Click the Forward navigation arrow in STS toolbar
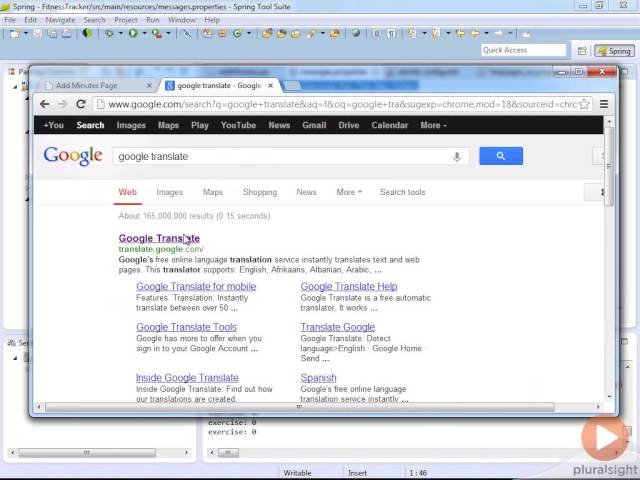The width and height of the screenshot is (640, 480). [x=499, y=34]
